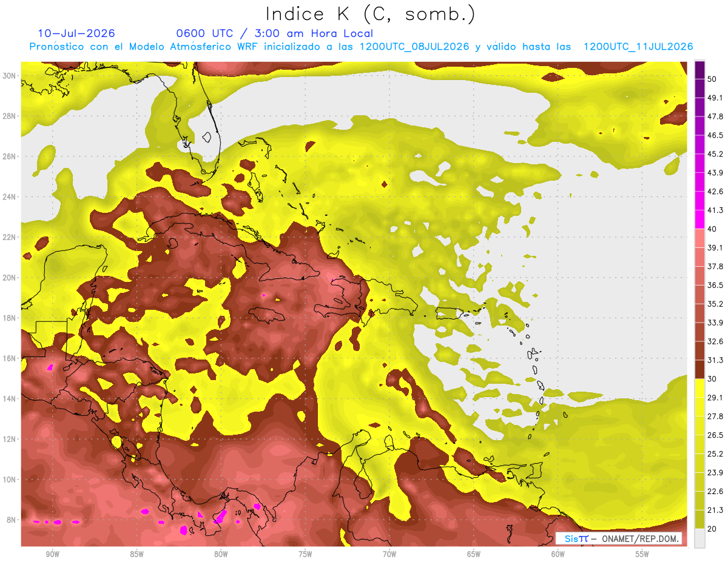Click the colorbar value "45.2"
The image size is (728, 562).
click(715, 154)
